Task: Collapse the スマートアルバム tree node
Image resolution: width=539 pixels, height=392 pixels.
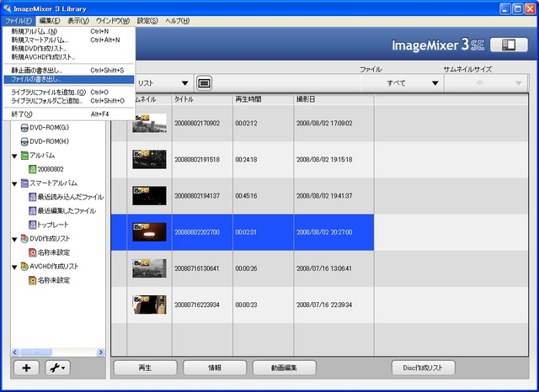Action: pos(14,183)
